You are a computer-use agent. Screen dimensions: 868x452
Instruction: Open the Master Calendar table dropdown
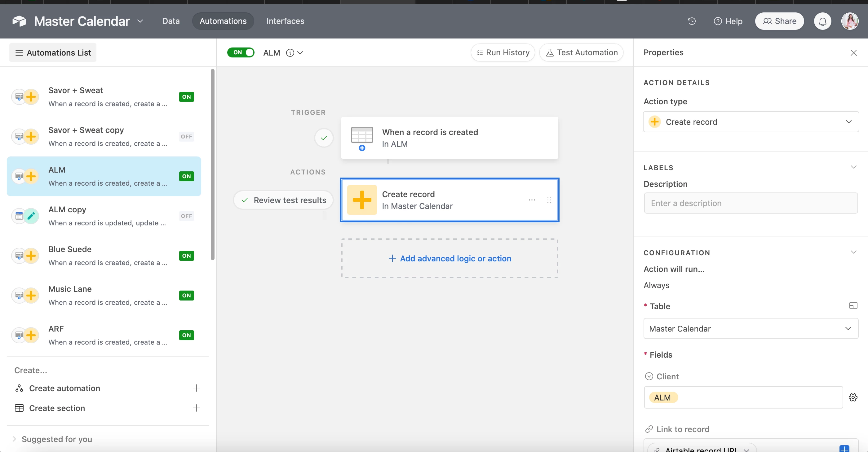[751, 328]
